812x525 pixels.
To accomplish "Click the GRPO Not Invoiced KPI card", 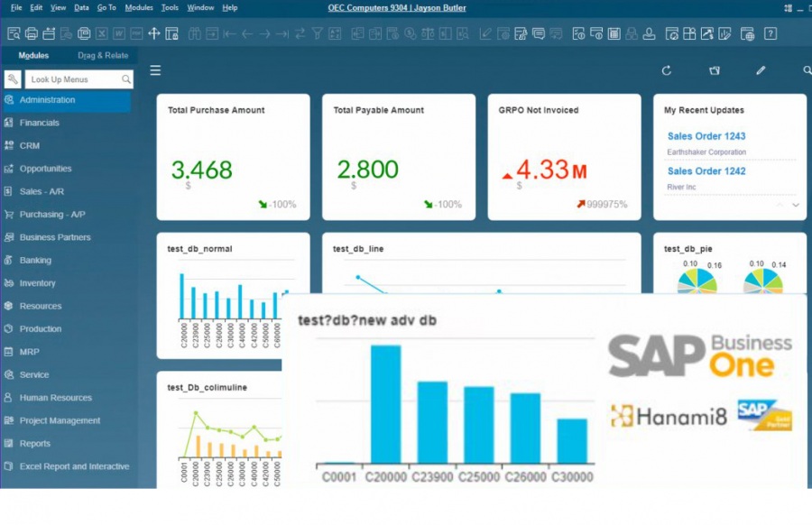I will click(x=564, y=157).
